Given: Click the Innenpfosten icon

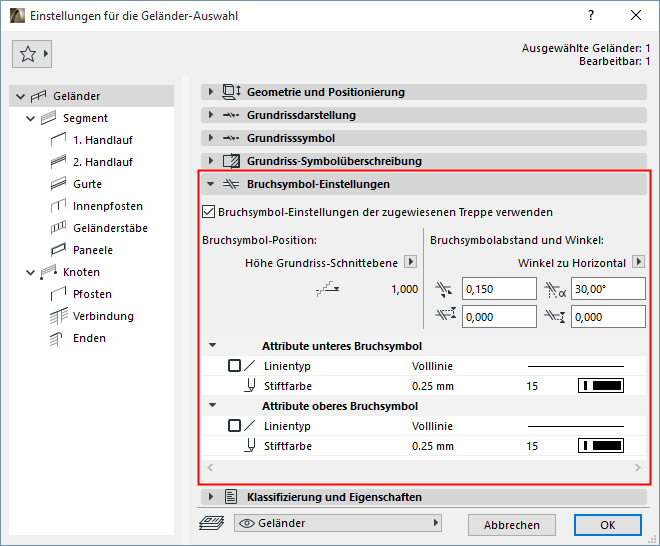Looking at the screenshot, I should coord(59,206).
